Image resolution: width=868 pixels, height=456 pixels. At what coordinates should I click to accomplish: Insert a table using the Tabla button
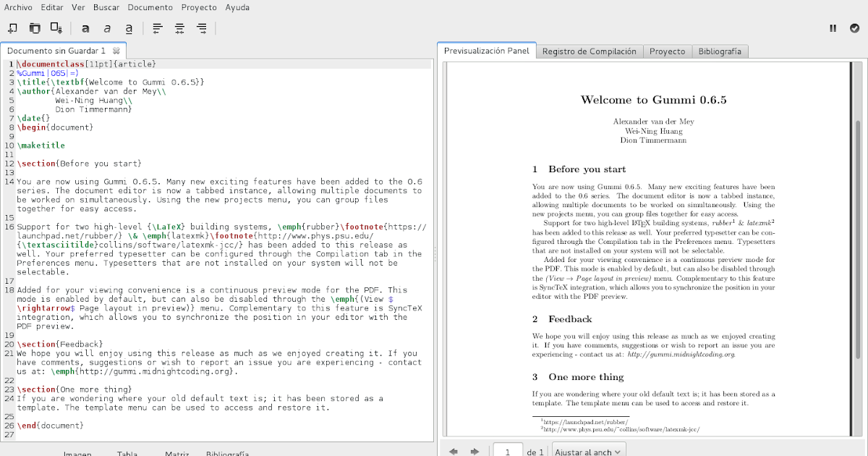point(127,454)
